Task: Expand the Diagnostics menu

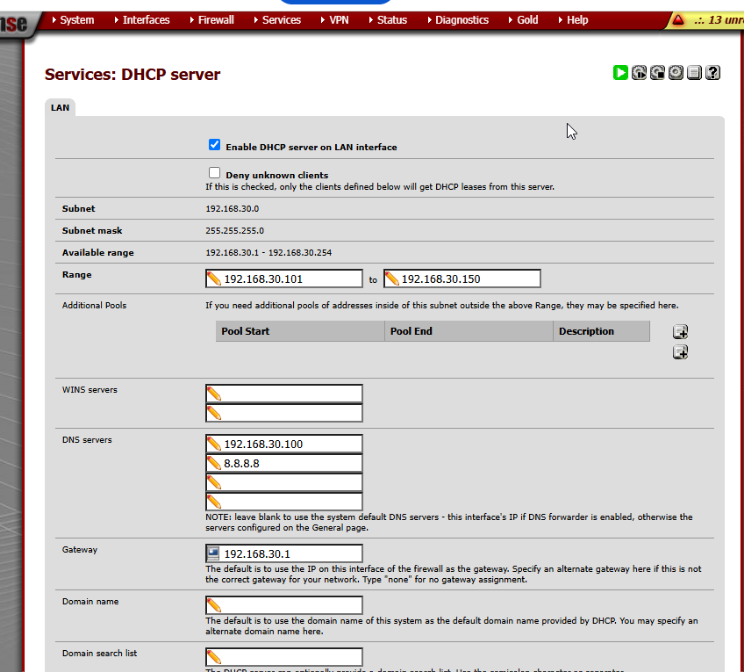Action: pyautogui.click(x=461, y=20)
